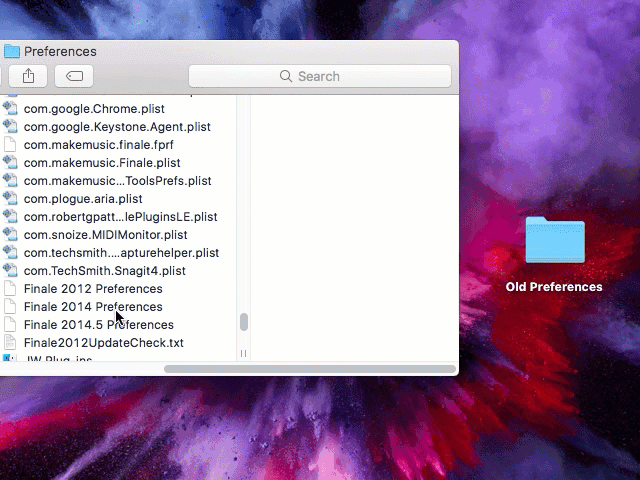Select com.google.Chrome.plist file icon
This screenshot has width=640, height=480.
(x=11, y=109)
